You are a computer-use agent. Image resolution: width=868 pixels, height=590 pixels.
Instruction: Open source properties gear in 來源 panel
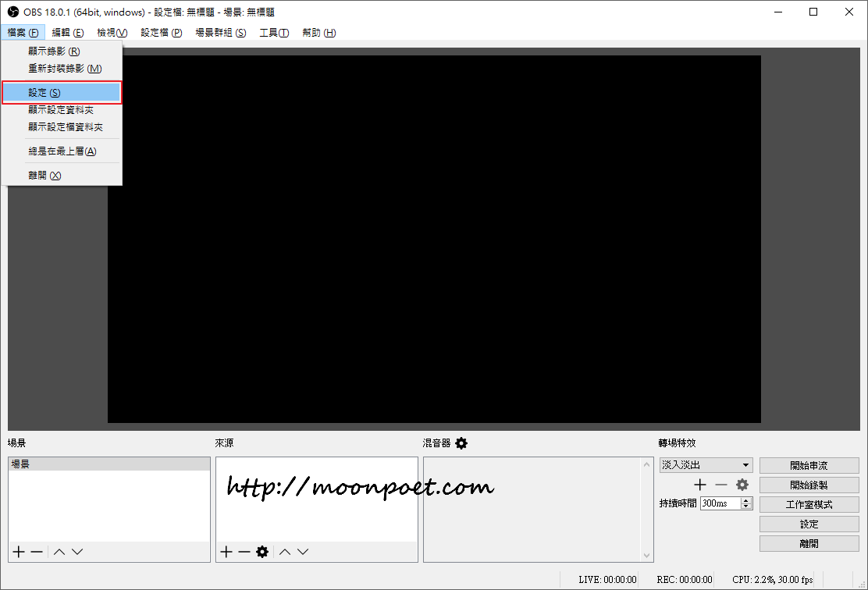point(262,552)
